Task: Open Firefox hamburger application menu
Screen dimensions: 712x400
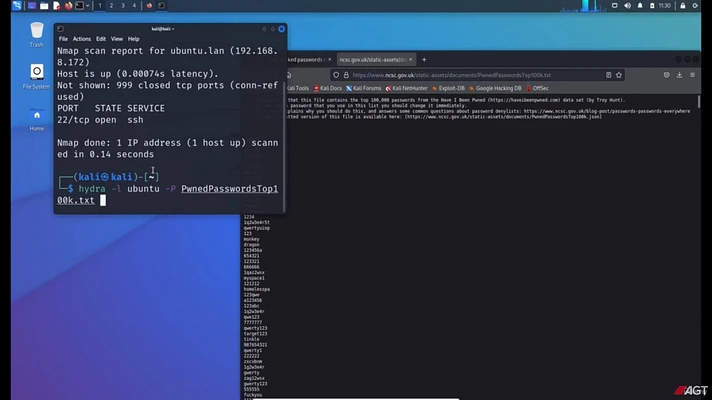Action: 692,75
